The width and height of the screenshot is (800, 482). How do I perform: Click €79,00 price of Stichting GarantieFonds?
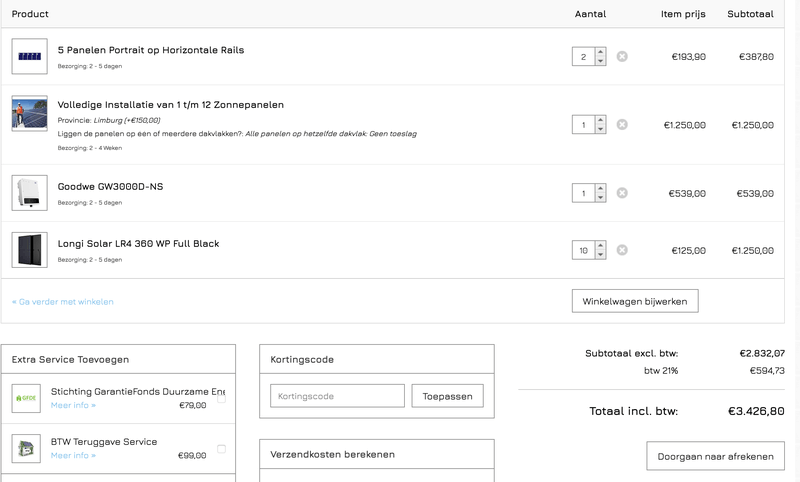[x=192, y=405]
